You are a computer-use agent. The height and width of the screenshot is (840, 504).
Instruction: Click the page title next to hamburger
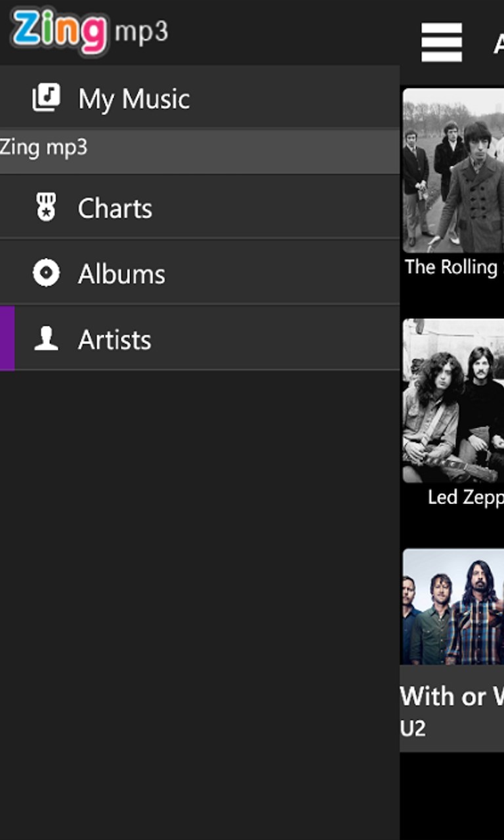pos(498,43)
